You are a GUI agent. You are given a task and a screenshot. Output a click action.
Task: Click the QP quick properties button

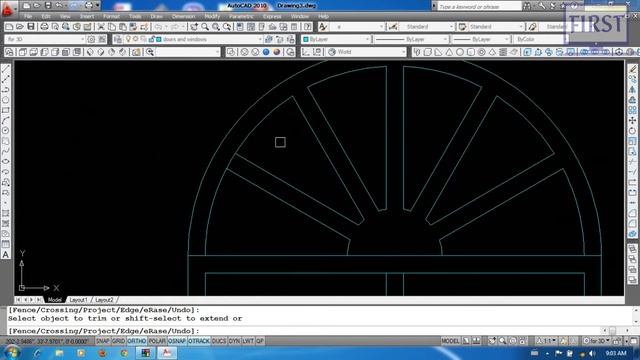point(260,341)
